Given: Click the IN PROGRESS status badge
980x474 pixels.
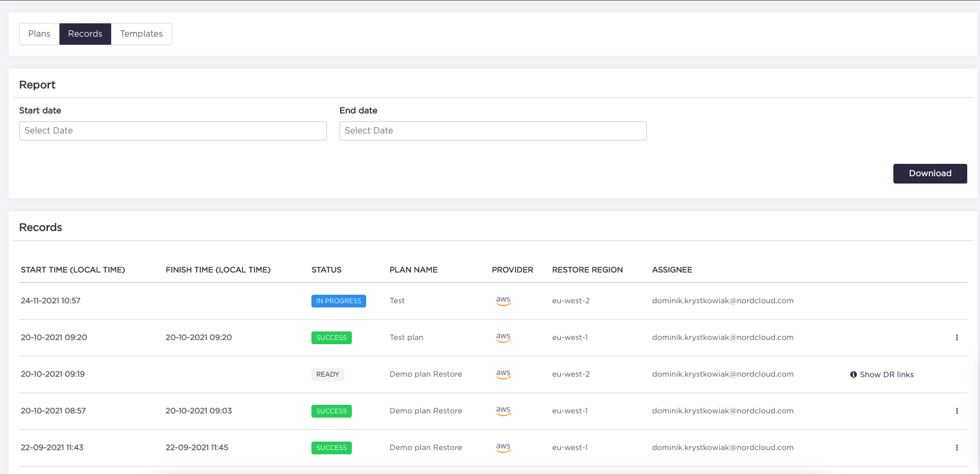Looking at the screenshot, I should click(x=339, y=301).
